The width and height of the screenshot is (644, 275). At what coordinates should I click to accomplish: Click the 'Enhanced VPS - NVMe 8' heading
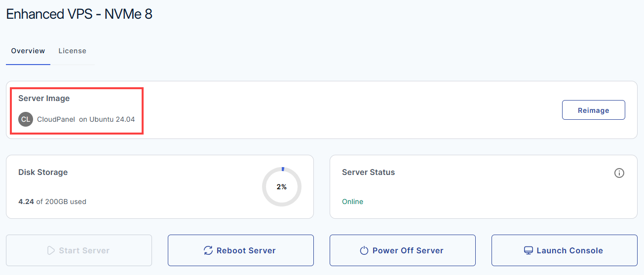(x=79, y=14)
